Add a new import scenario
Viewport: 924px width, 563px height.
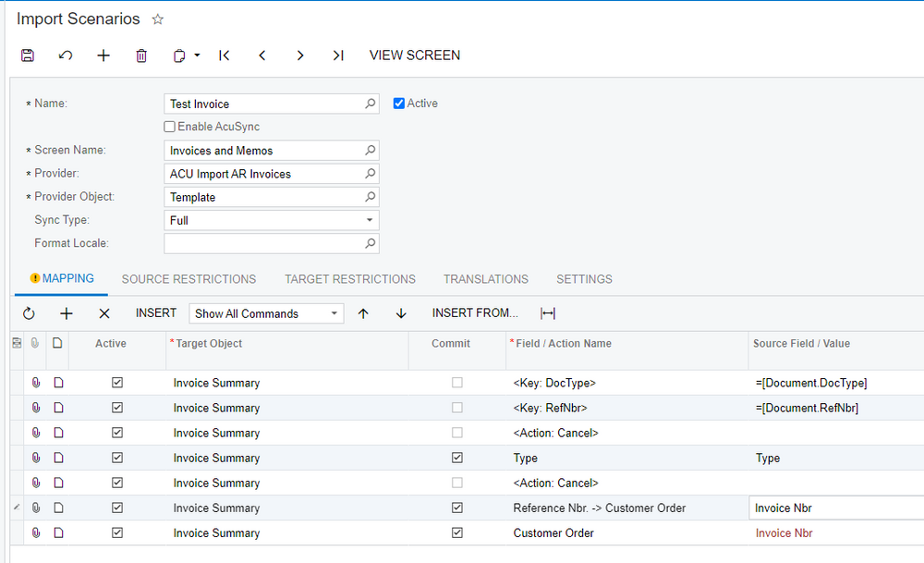tap(103, 55)
